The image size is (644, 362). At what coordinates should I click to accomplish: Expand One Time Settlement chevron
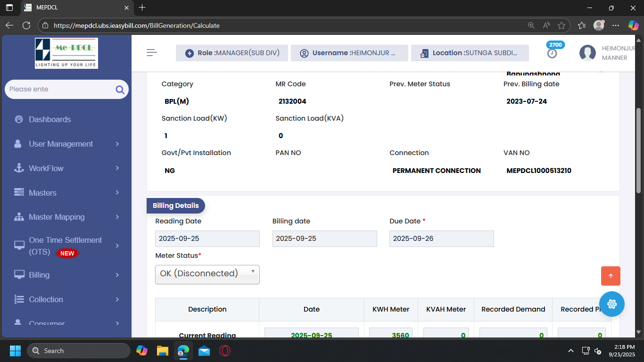tap(117, 246)
